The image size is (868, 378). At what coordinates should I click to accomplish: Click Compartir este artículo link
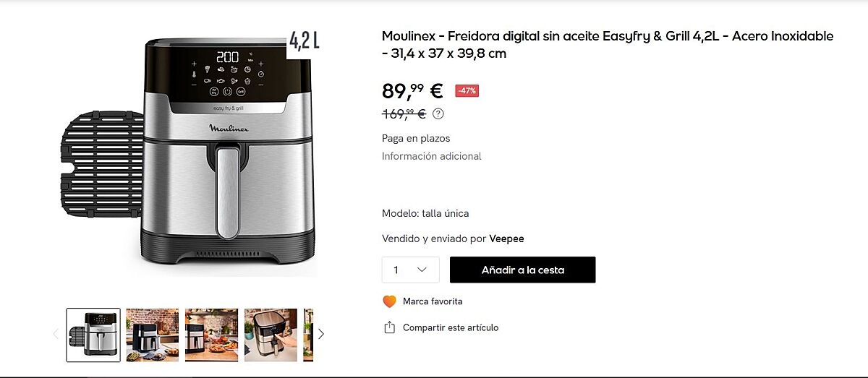pos(451,327)
